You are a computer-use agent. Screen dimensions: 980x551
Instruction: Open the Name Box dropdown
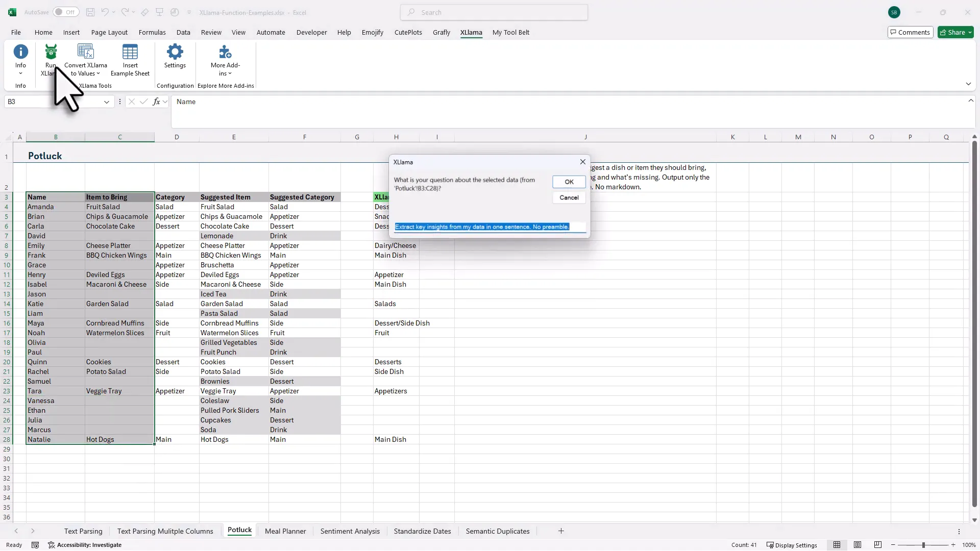tap(107, 102)
